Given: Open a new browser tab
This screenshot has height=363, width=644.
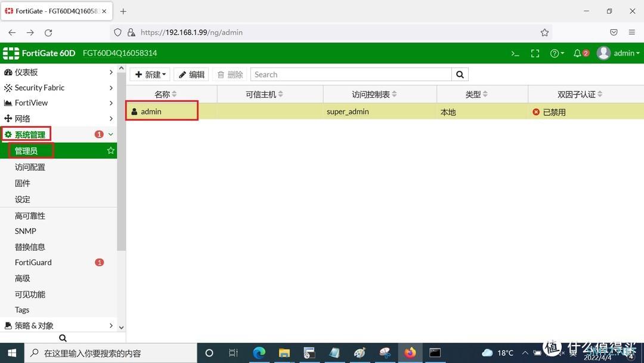Looking at the screenshot, I should pyautogui.click(x=123, y=11).
